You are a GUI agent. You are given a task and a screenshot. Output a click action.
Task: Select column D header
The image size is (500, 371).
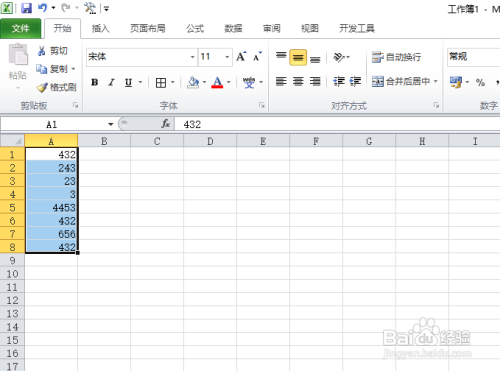point(210,141)
